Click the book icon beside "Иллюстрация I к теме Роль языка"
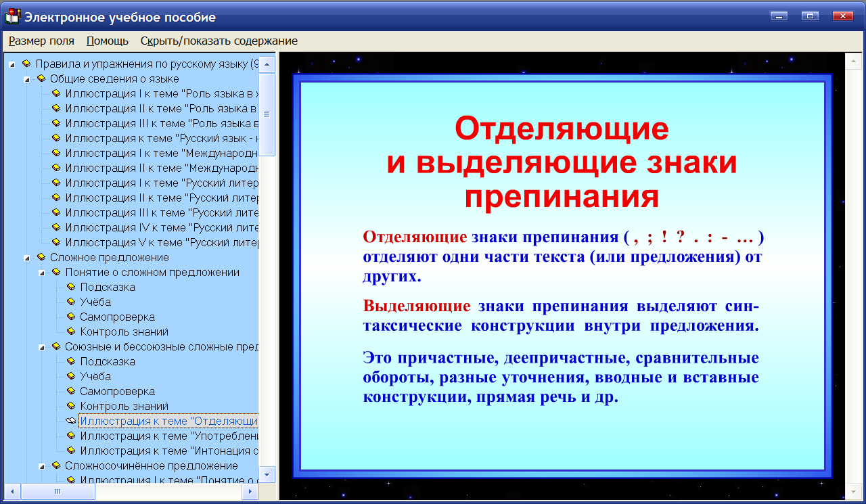Screen dimensions: 866x504 (x=57, y=93)
